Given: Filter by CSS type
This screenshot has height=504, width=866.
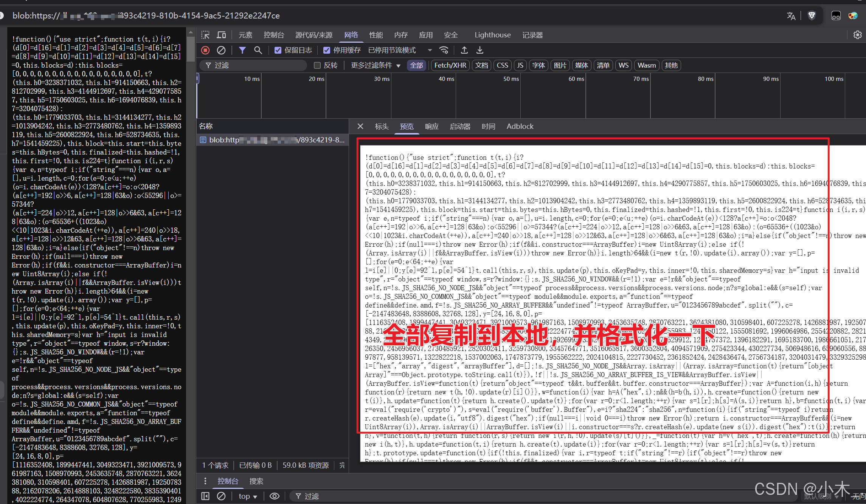Looking at the screenshot, I should pos(502,65).
